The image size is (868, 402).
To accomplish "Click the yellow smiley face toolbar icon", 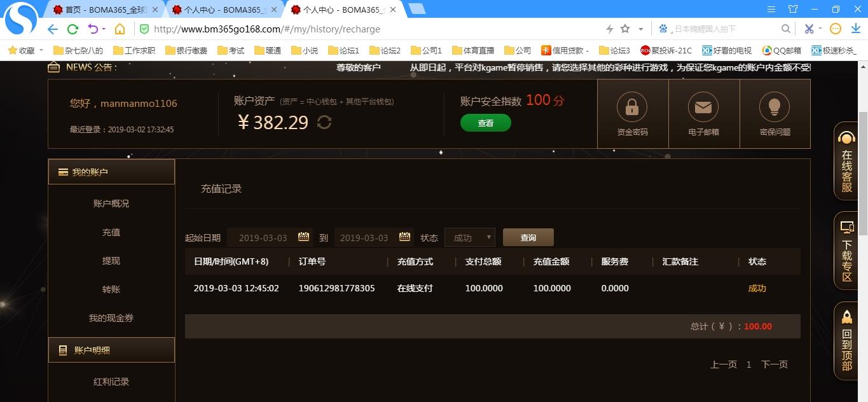I will pos(836,29).
